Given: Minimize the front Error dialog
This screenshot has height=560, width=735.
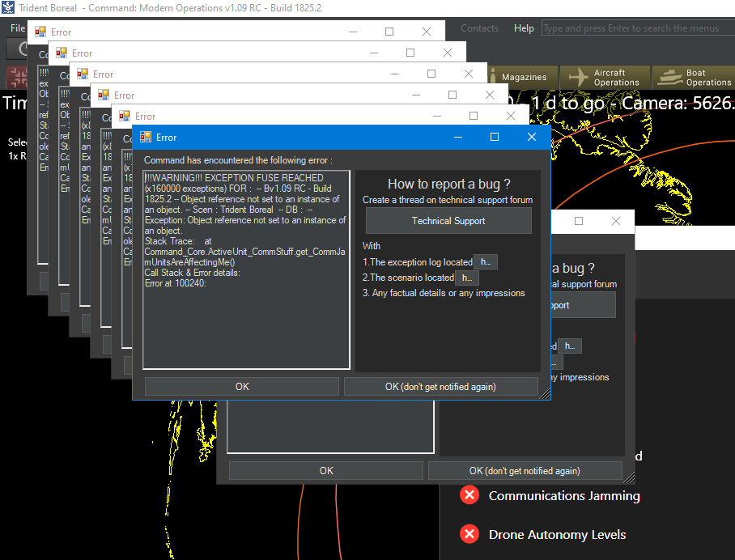Looking at the screenshot, I should [458, 137].
